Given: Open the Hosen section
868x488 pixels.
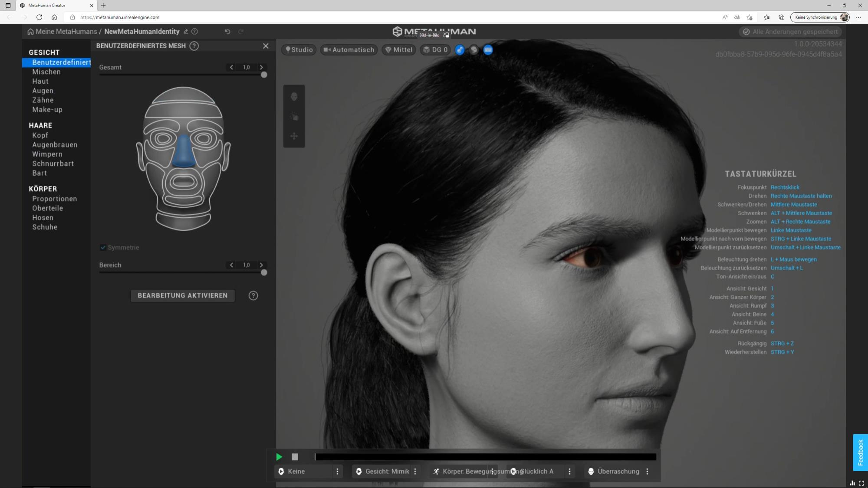Looking at the screenshot, I should click(43, 218).
